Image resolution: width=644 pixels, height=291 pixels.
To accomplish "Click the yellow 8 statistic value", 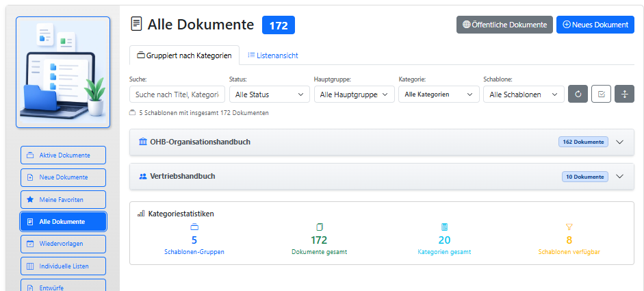I will (x=569, y=240).
